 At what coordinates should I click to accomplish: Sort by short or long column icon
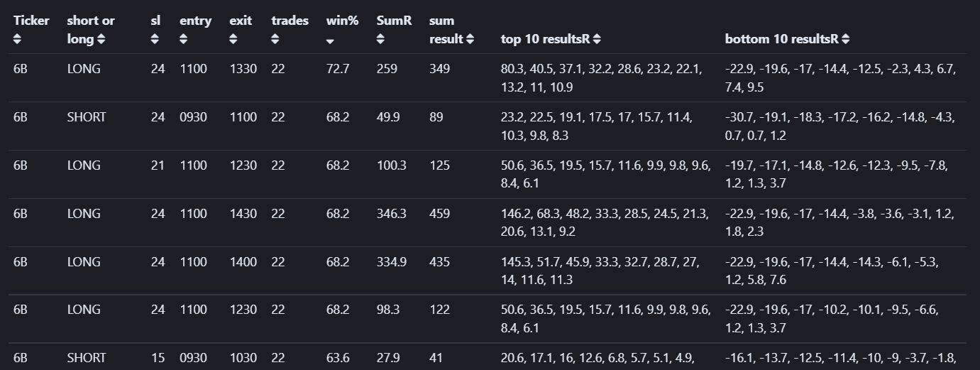tap(101, 39)
